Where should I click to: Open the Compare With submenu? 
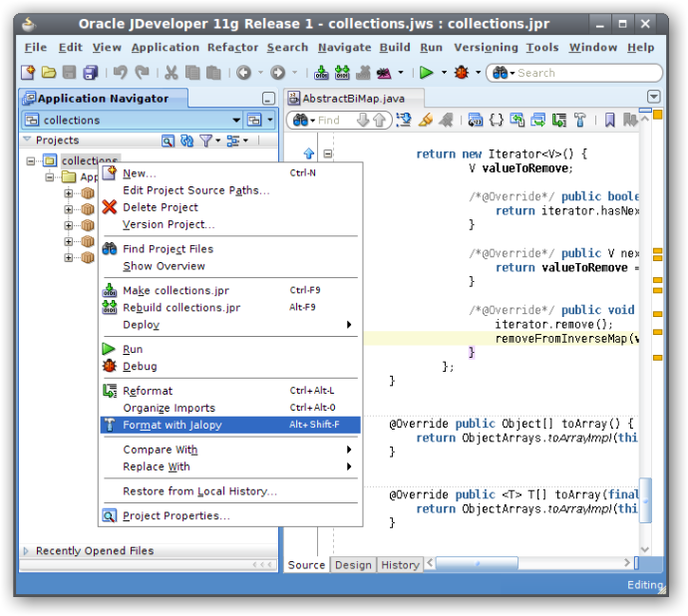[230, 450]
